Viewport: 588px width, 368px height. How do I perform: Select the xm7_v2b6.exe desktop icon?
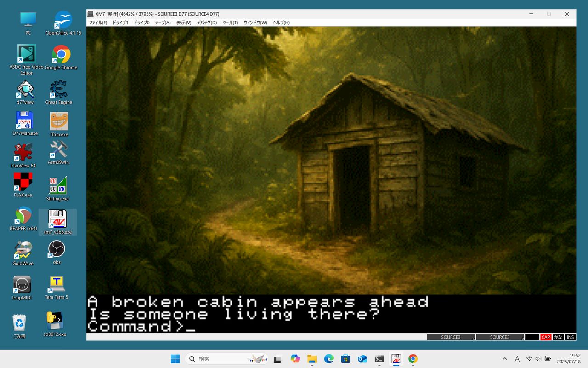(57, 222)
